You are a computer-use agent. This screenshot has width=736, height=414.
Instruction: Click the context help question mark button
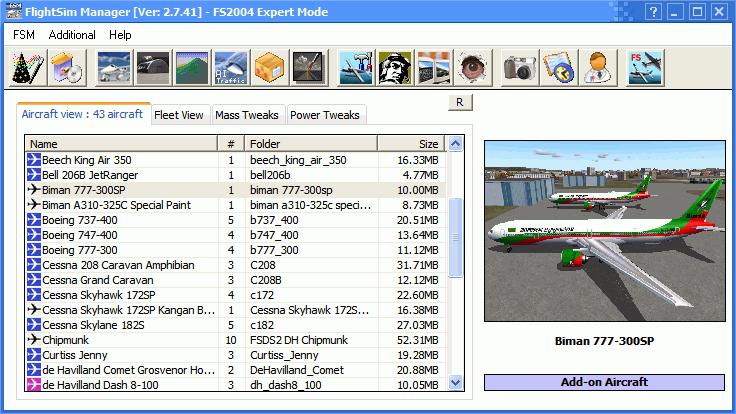pos(653,11)
